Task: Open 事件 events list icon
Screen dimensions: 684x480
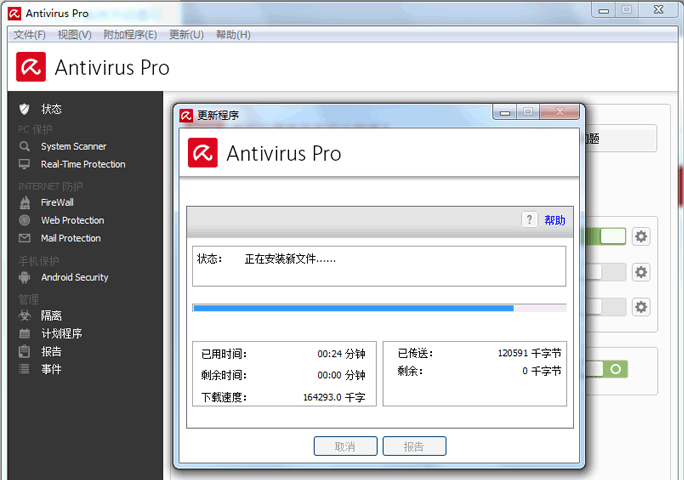Action: tap(24, 369)
